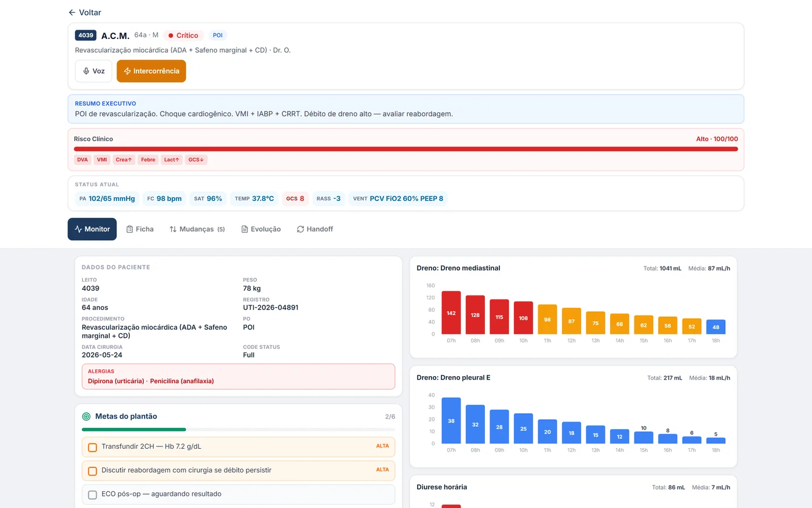This screenshot has height=508, width=812.
Task: Click the lightning bolt icon on Intercorrência
Action: point(127,71)
